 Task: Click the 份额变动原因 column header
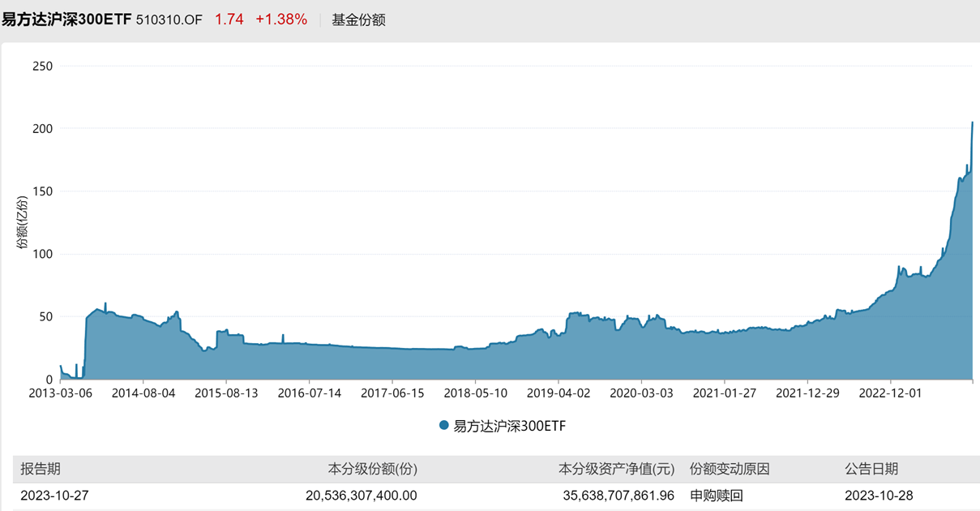730,469
